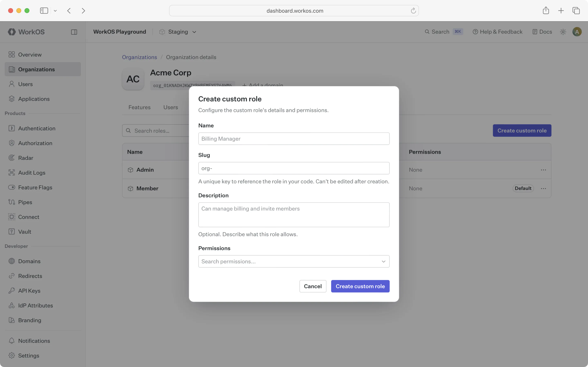588x367 pixels.
Task: Toggle the sidebar collapse button
Action: tap(74, 32)
